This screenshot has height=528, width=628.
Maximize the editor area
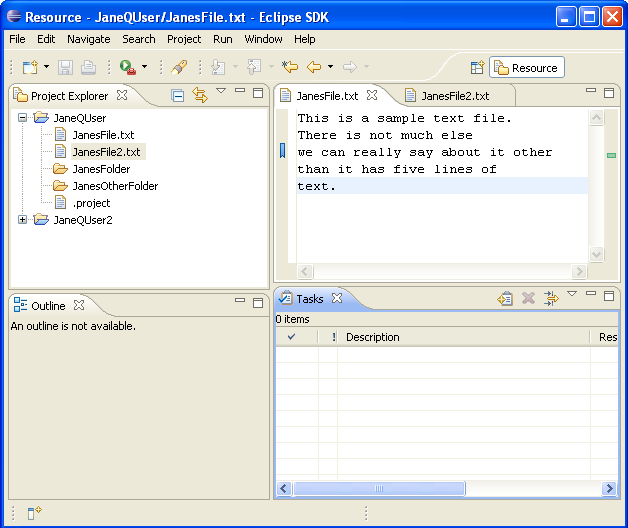(x=609, y=93)
